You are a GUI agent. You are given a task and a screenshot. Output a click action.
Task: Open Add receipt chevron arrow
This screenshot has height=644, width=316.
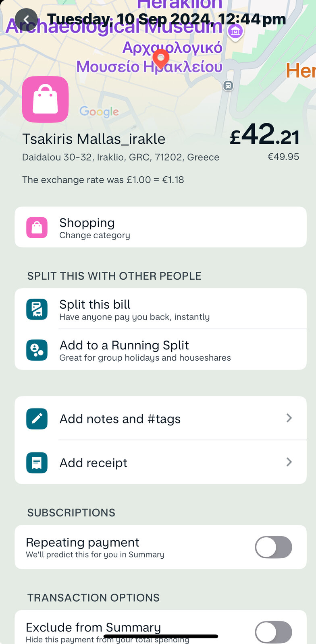pyautogui.click(x=289, y=462)
